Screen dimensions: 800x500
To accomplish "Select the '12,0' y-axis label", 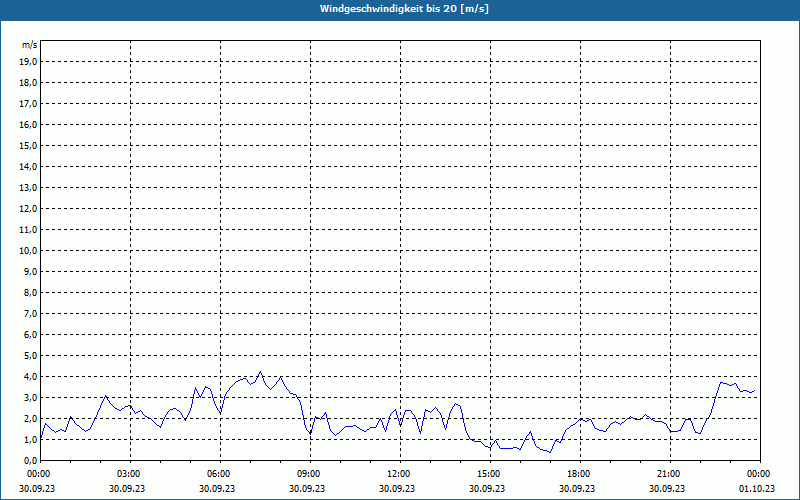I will (x=28, y=208).
